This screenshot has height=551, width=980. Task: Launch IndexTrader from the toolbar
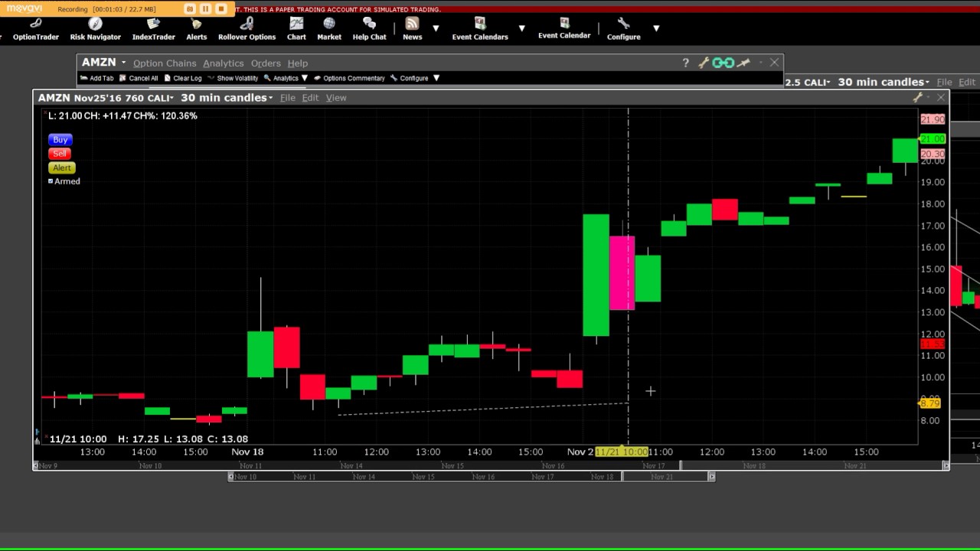click(x=153, y=30)
